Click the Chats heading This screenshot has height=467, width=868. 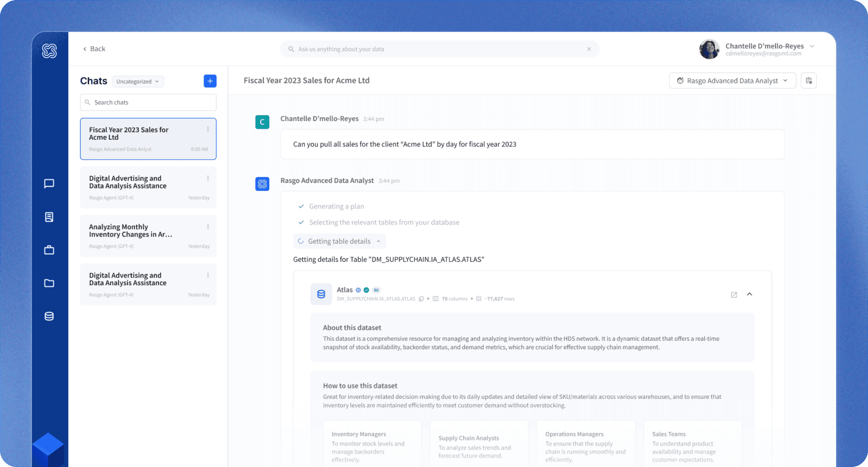[x=94, y=81]
